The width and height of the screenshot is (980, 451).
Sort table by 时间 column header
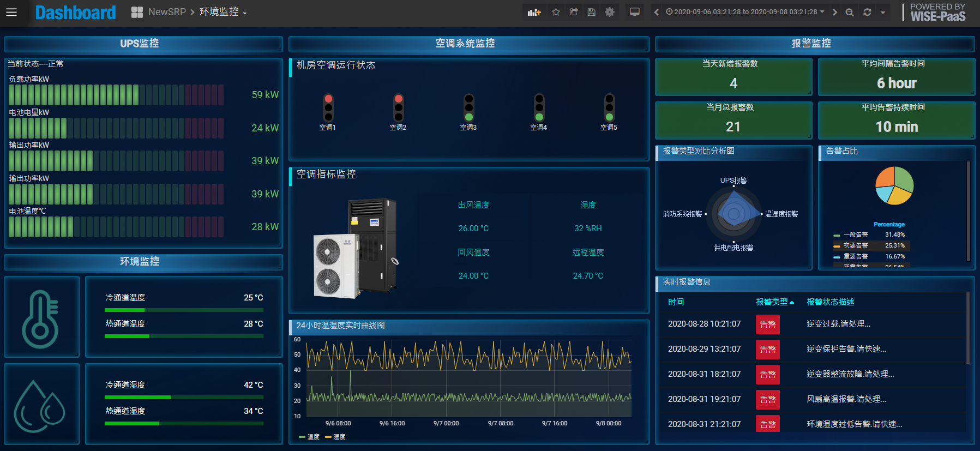(676, 302)
